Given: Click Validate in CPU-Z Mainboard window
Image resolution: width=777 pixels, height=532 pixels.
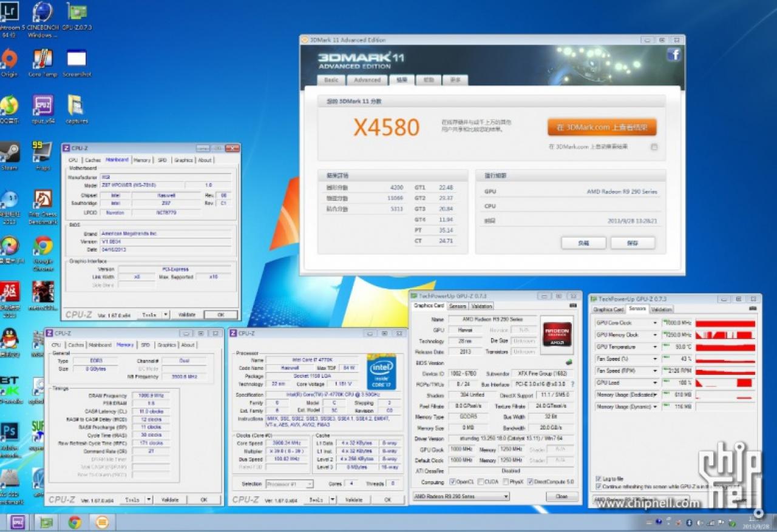Looking at the screenshot, I should pos(186,315).
